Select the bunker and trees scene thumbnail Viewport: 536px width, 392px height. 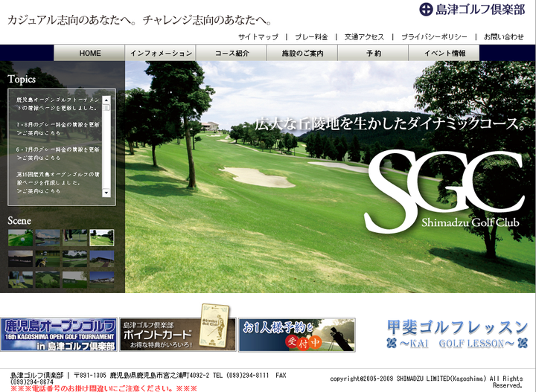click(x=74, y=259)
